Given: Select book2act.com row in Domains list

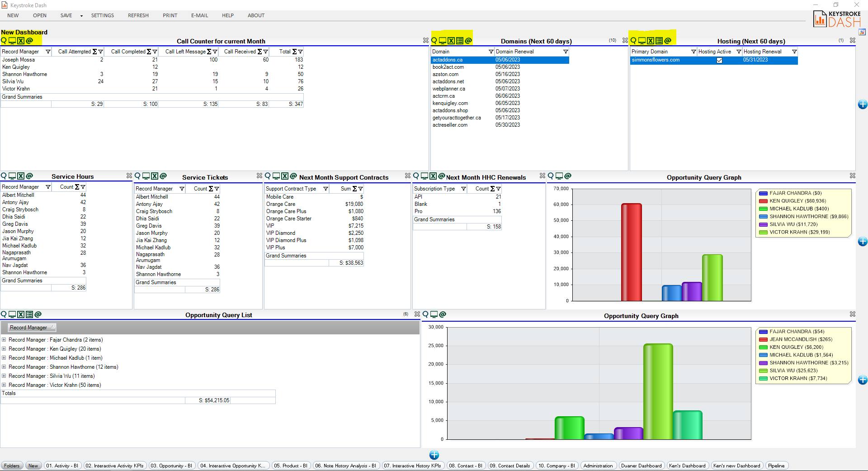Looking at the screenshot, I should 500,67.
